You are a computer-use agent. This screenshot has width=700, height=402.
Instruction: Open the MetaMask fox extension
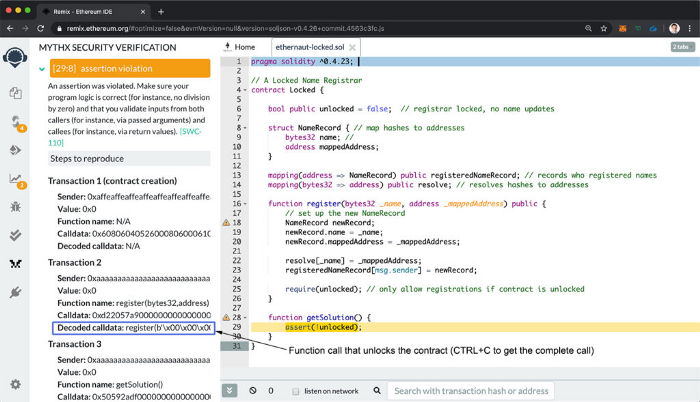tap(622, 29)
